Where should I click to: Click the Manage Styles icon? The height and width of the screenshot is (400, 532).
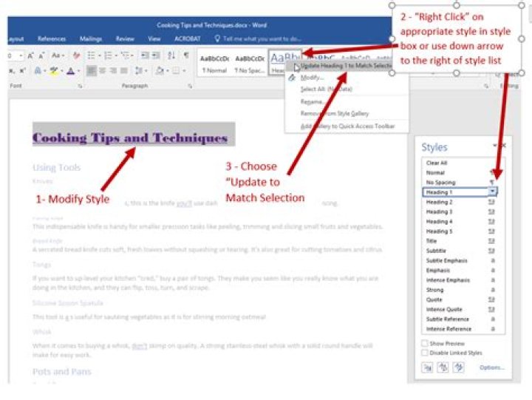pos(458,367)
